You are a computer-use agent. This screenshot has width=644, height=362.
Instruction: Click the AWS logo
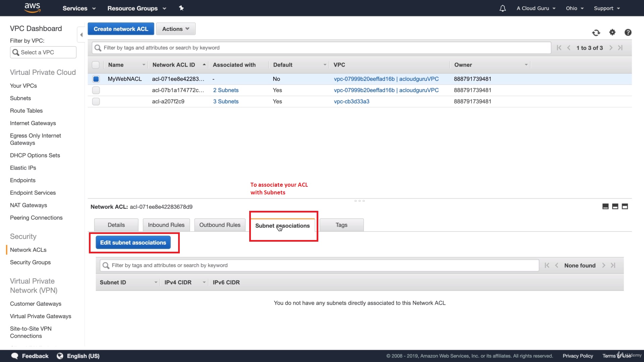(32, 8)
